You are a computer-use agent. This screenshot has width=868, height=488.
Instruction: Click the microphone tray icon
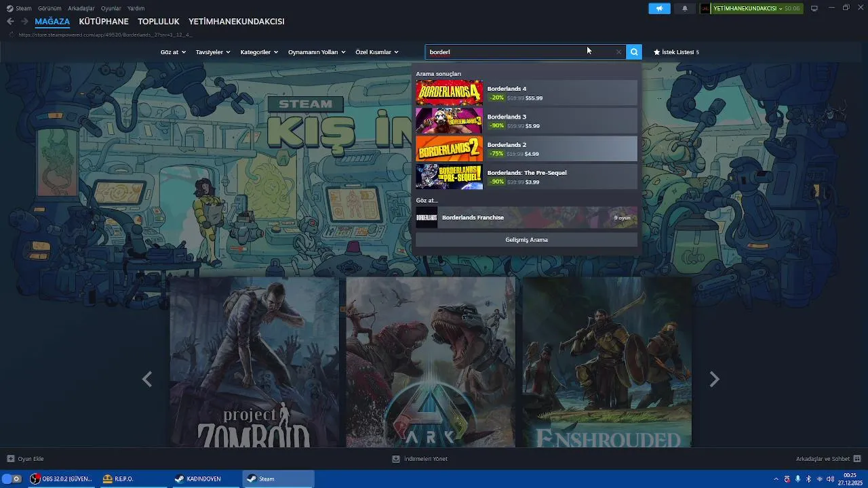pos(797,479)
